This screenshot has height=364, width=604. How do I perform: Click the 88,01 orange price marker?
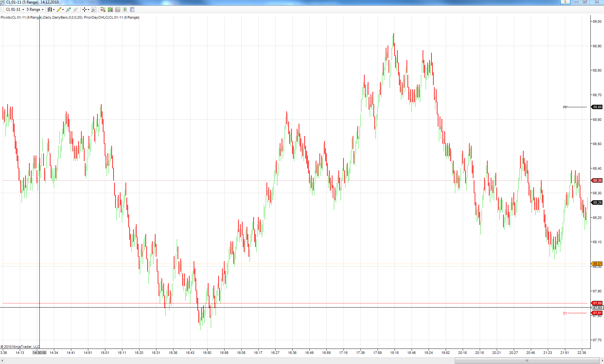pyautogui.click(x=597, y=264)
